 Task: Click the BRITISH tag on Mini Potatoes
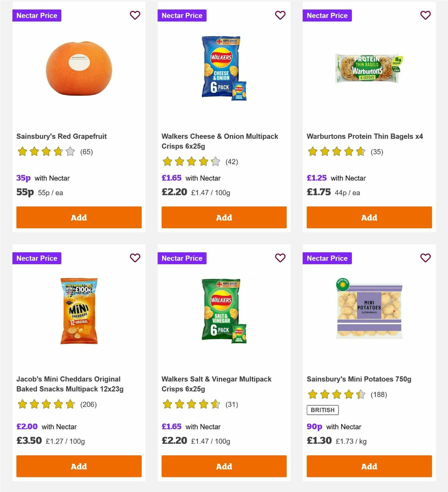(323, 410)
